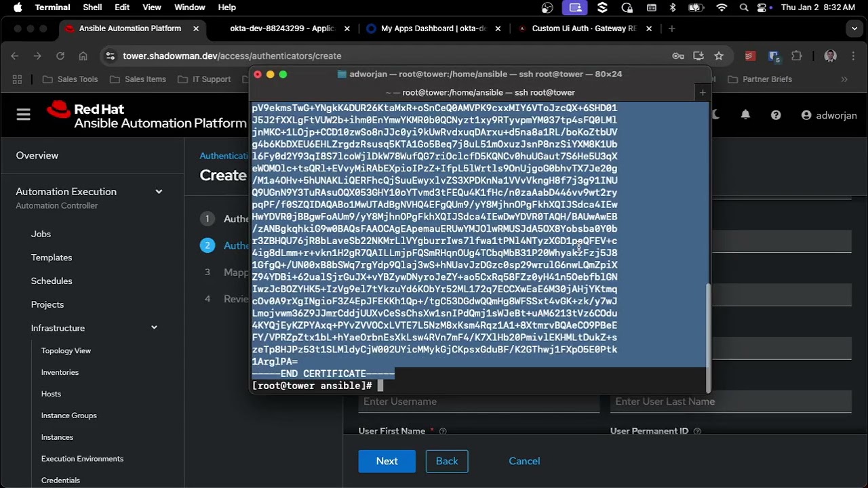Open the browser three-dot menu
The height and width of the screenshot is (488, 868).
[x=852, y=56]
